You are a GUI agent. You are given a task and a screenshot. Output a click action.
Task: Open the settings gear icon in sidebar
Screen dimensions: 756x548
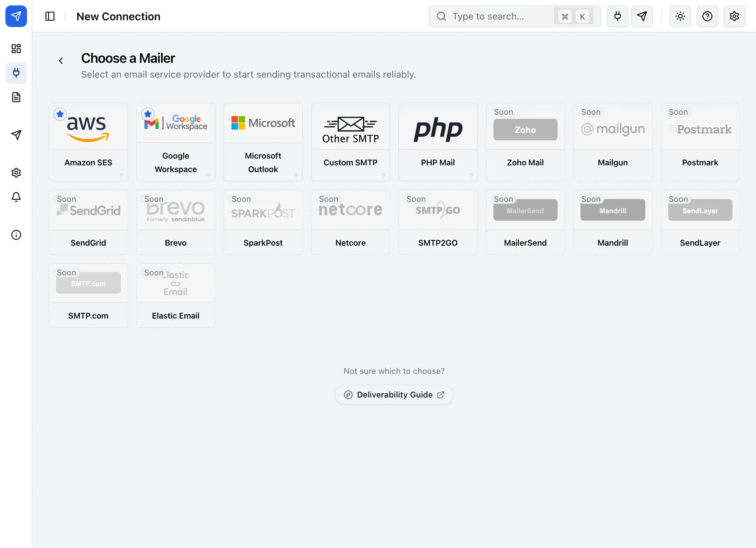pyautogui.click(x=16, y=173)
